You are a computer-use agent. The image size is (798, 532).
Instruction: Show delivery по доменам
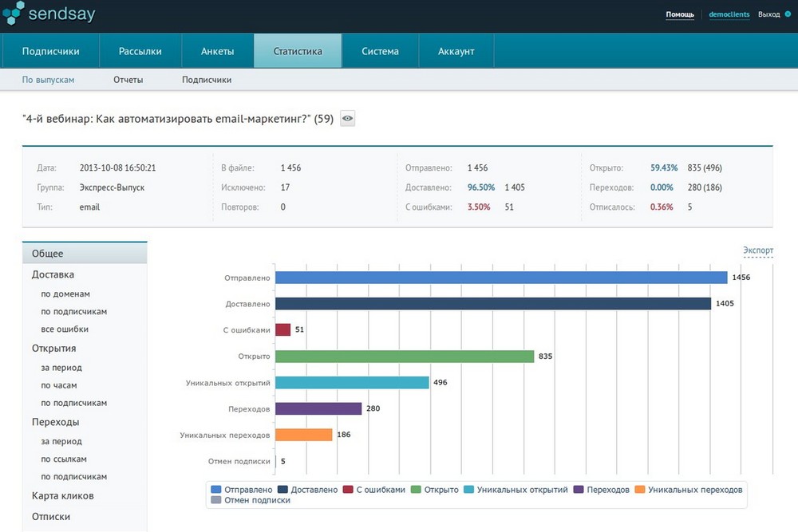(x=65, y=294)
